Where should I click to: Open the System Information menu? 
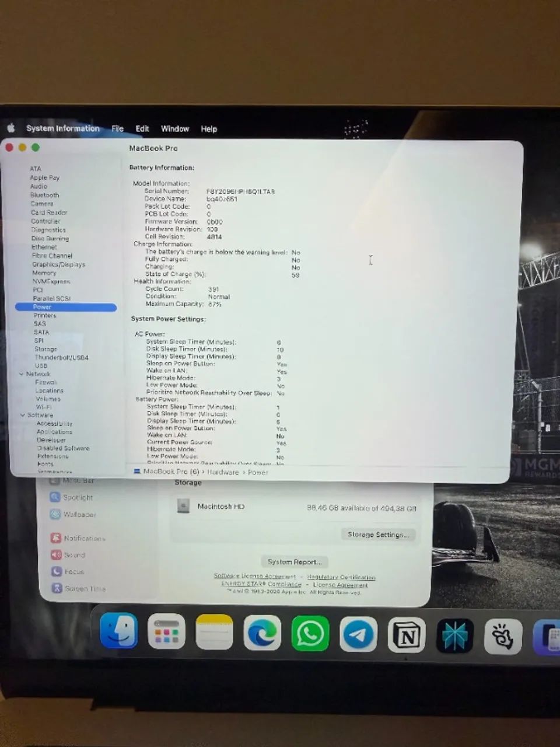(63, 128)
